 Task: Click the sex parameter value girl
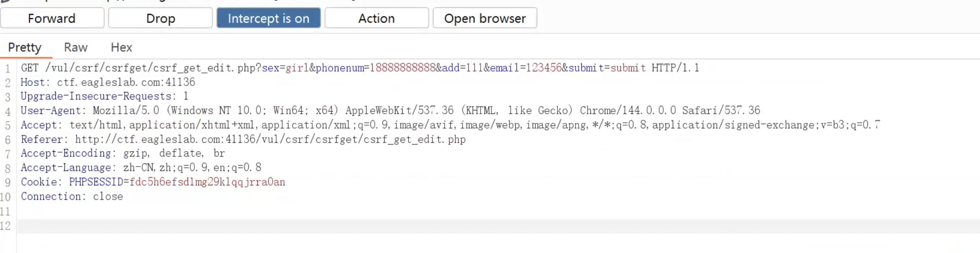coord(297,68)
